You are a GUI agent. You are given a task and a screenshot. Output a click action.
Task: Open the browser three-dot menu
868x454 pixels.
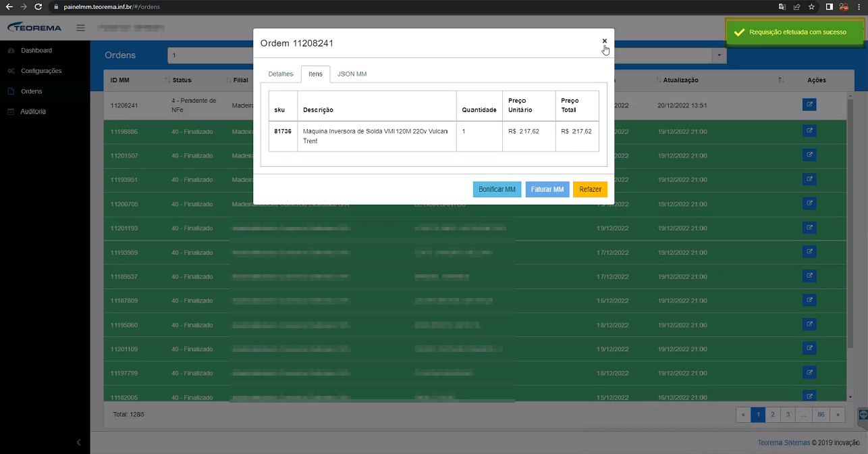pos(859,7)
